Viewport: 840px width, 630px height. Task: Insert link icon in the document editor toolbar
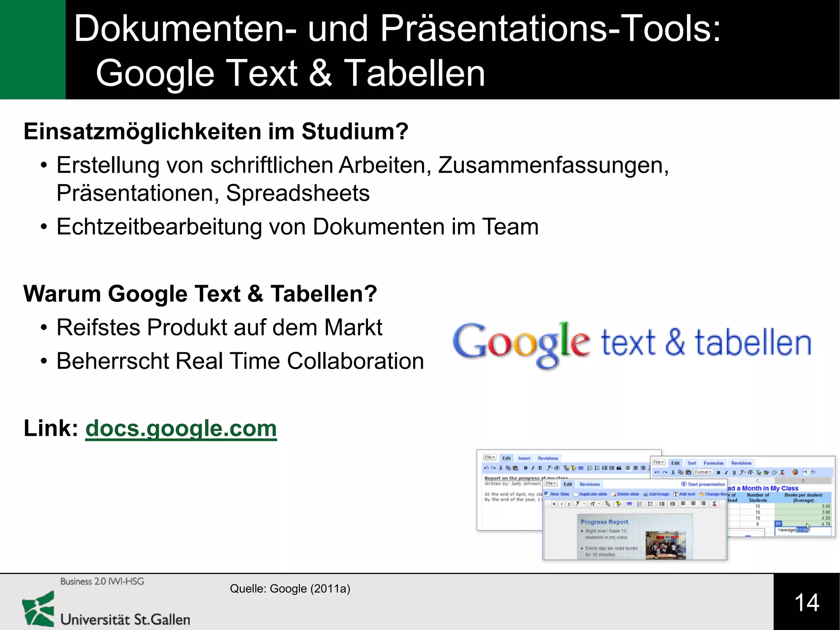(581, 468)
